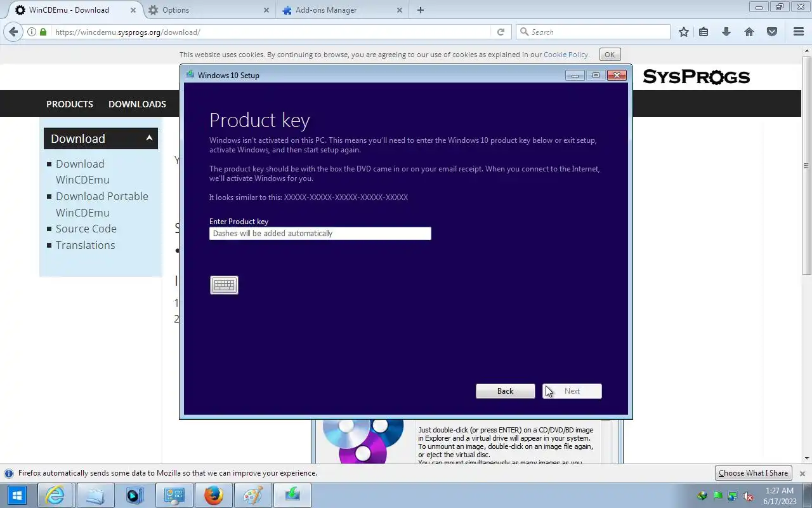Open Paint from the taskbar
Screen dimensions: 812x508
coord(252,495)
